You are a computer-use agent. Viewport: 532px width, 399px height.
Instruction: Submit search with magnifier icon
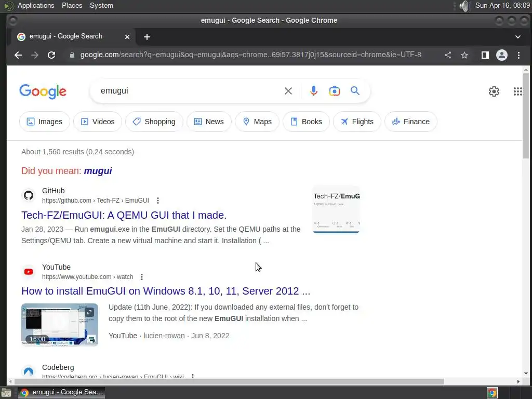pos(355,91)
